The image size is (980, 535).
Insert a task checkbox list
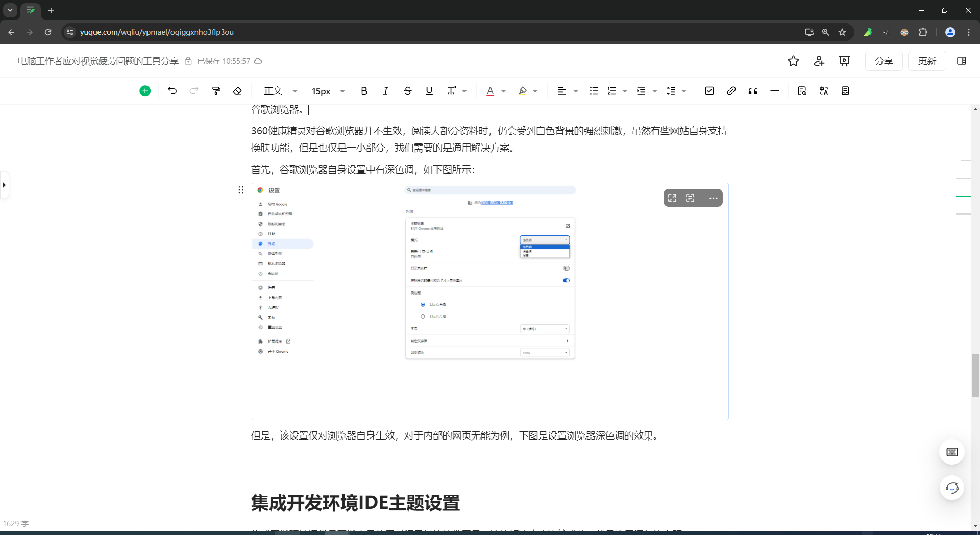click(x=709, y=91)
